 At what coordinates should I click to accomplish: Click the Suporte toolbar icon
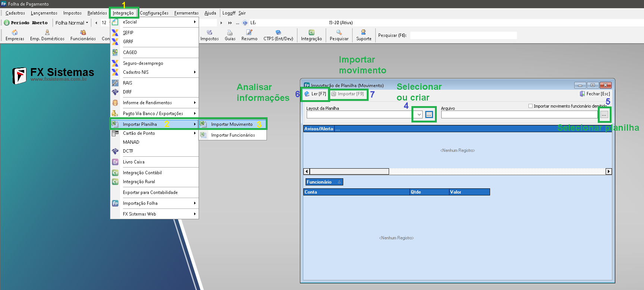(x=363, y=35)
